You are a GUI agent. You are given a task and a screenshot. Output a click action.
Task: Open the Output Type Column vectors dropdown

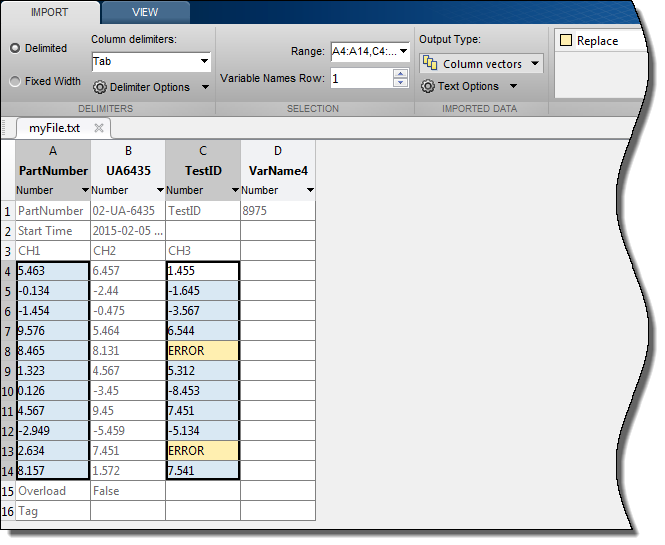click(x=535, y=64)
